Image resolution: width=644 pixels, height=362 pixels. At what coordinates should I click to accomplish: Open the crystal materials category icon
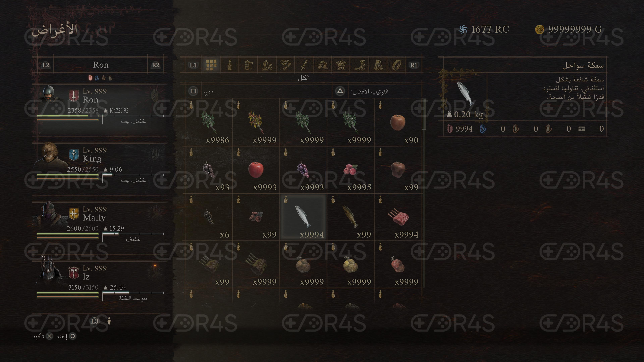pyautogui.click(x=267, y=65)
